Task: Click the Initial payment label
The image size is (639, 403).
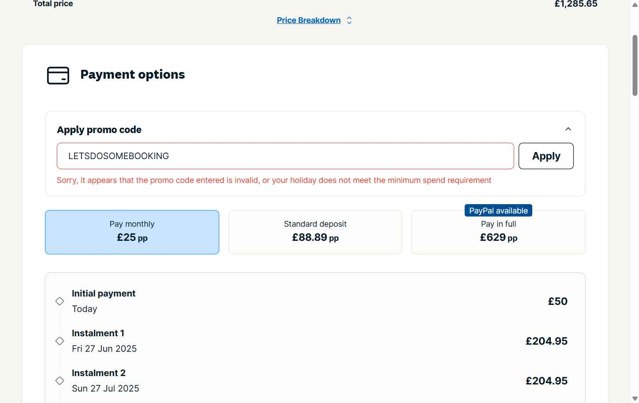Action: [104, 293]
